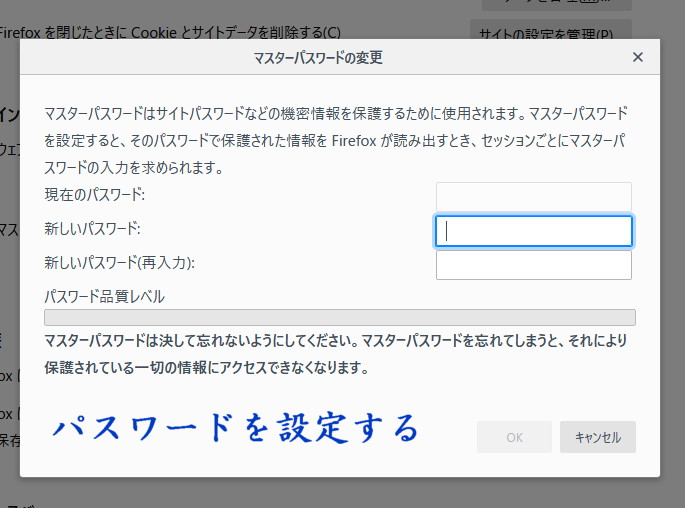This screenshot has height=508, width=685.
Task: Click the dimmed settings page left of dialog
Action: tap(9, 300)
